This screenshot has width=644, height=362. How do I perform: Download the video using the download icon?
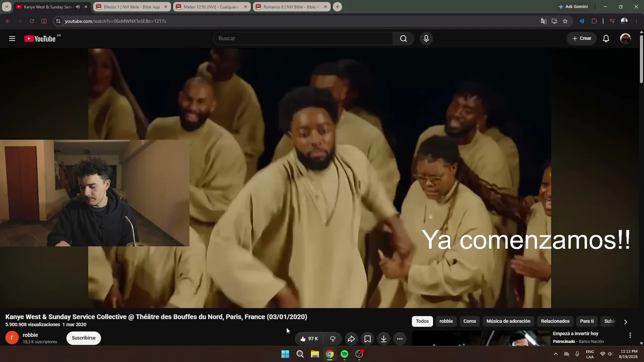(383, 339)
